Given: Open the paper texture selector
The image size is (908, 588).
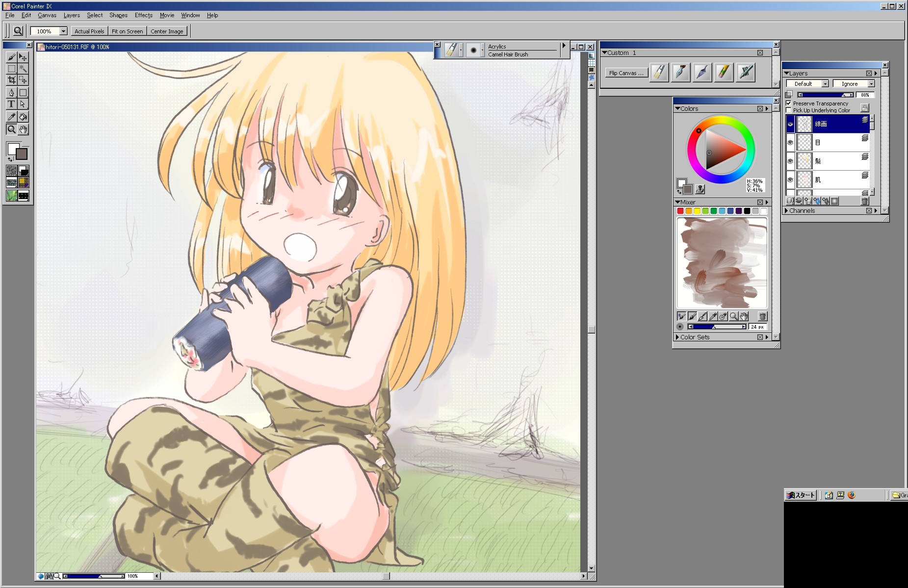Looking at the screenshot, I should tap(12, 171).
